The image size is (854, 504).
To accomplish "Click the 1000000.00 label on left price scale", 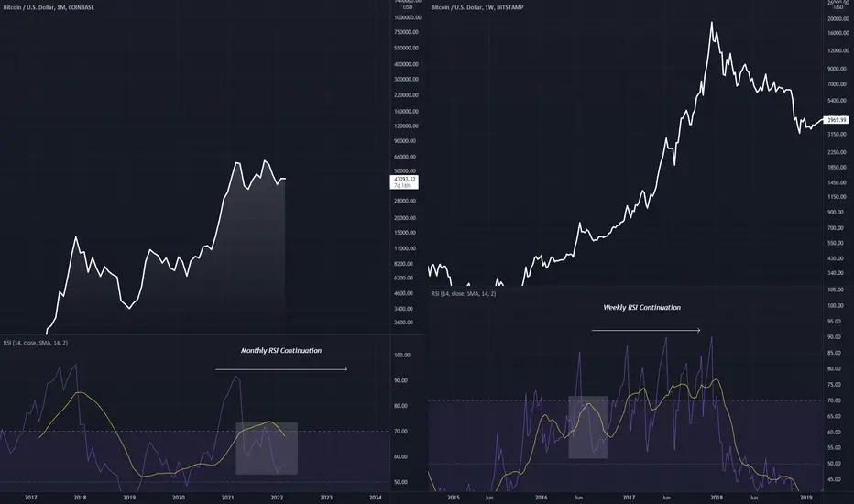I will [x=408, y=18].
